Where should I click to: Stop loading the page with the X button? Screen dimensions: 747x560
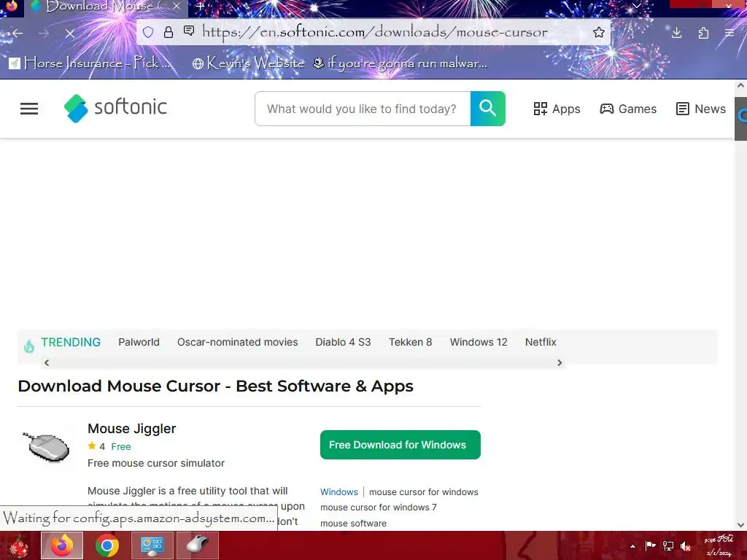pos(69,34)
